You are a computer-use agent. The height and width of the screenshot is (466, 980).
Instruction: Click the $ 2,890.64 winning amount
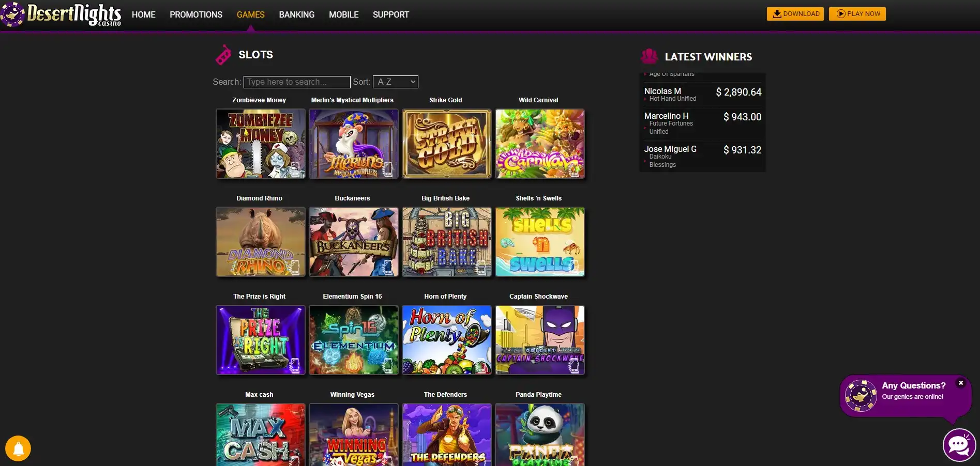[738, 92]
